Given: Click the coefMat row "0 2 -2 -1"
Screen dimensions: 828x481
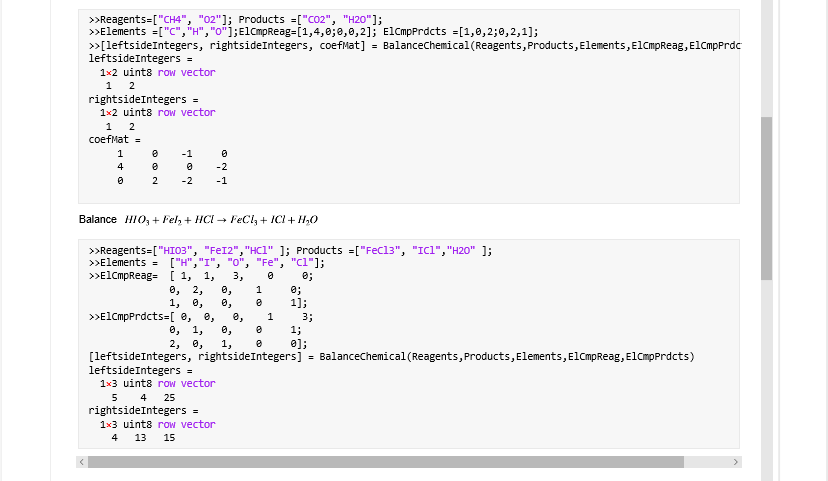Looking at the screenshot, I should (x=172, y=181).
